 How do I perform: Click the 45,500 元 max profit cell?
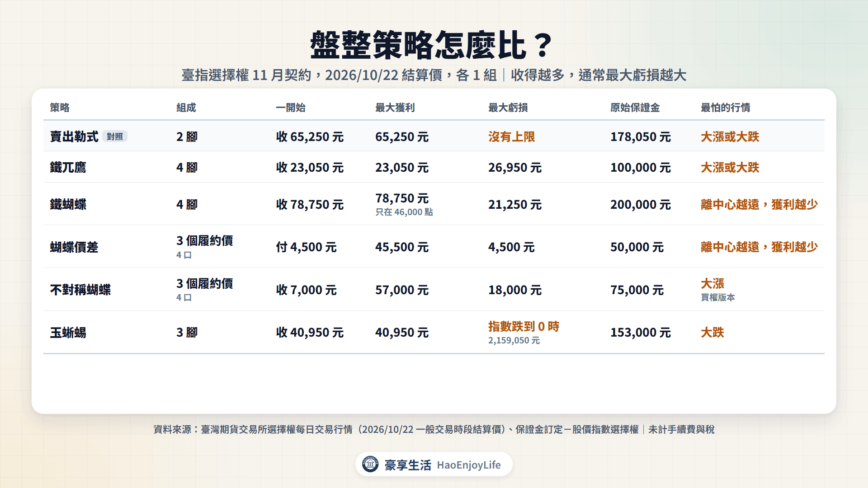402,247
